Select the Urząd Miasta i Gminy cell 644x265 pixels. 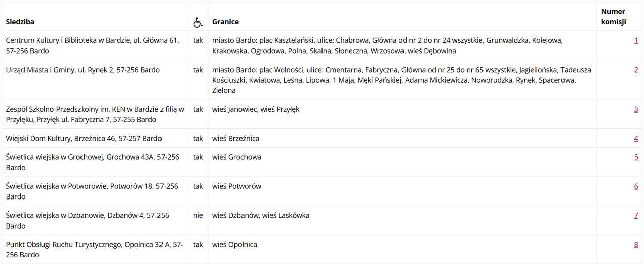pyautogui.click(x=95, y=80)
